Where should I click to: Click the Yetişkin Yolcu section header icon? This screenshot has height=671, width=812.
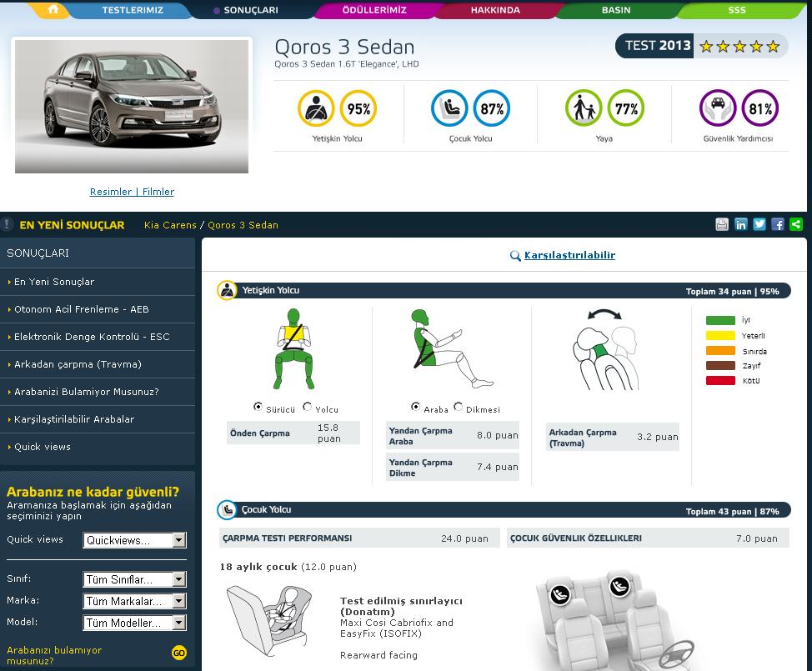point(226,290)
